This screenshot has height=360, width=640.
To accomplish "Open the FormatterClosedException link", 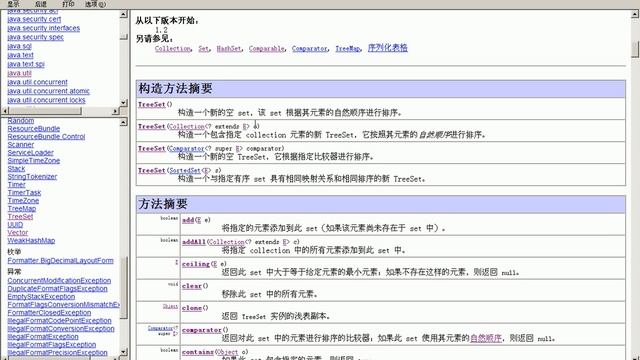I will tap(49, 313).
